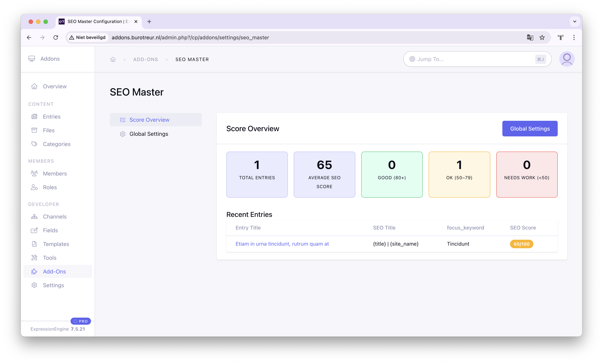Screen dimensions: 603x364
Task: Open the browser options chevron dropdown
Action: pos(574,22)
